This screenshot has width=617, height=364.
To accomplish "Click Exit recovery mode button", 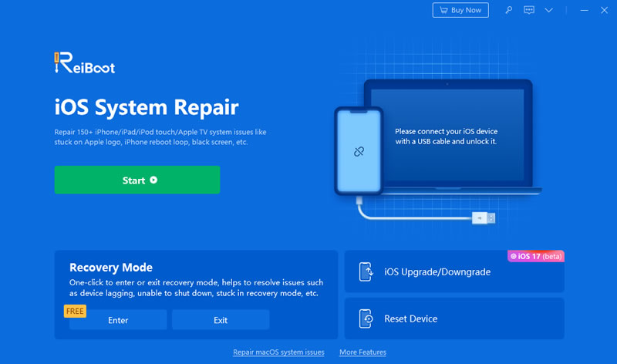I will [221, 320].
